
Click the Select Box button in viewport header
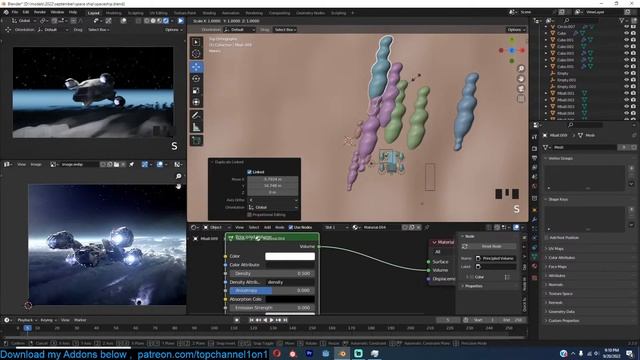(285, 30)
